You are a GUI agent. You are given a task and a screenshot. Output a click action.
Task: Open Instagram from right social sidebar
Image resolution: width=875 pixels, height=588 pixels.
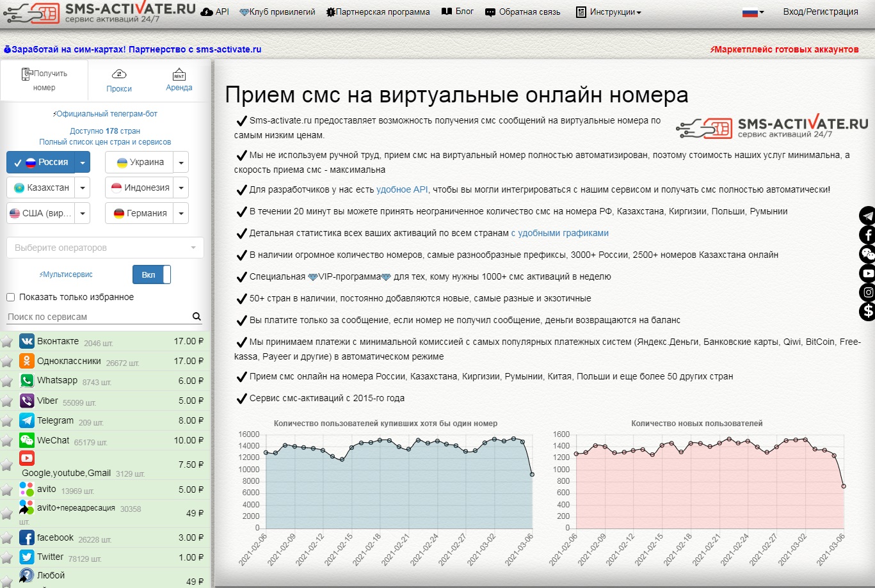pyautogui.click(x=867, y=292)
